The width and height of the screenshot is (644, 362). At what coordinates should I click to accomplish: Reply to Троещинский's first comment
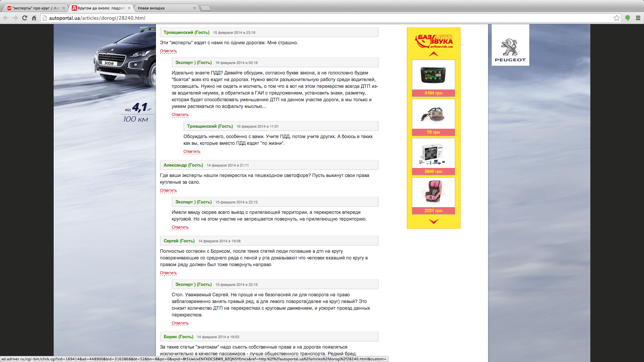click(x=168, y=51)
